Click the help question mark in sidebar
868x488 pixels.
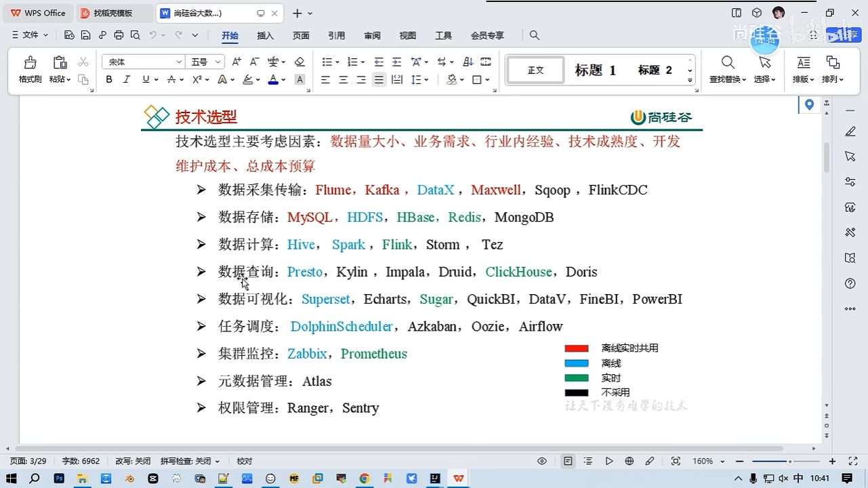pos(850,283)
